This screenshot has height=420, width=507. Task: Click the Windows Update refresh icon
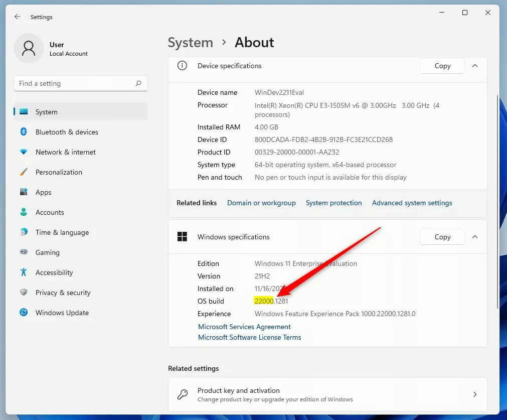24,312
